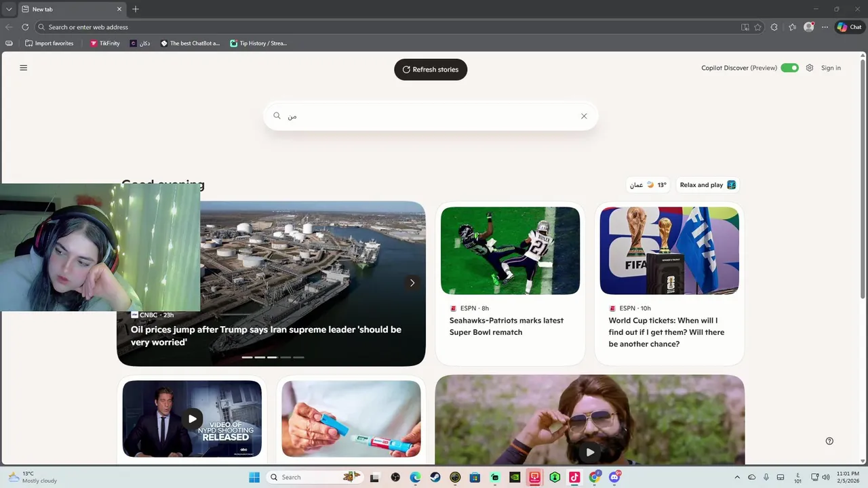
Task: Open the Copilot Chat button
Action: click(x=849, y=27)
